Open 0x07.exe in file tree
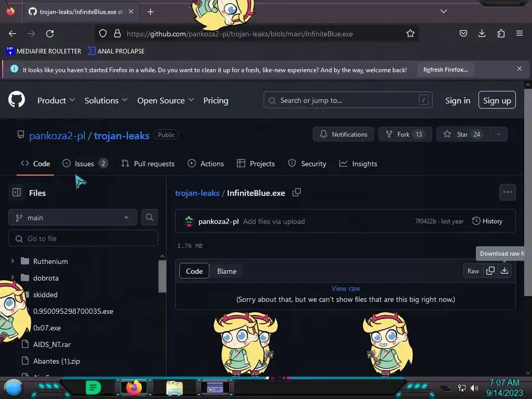Screen dimensions: 532x399 click(x=47, y=328)
